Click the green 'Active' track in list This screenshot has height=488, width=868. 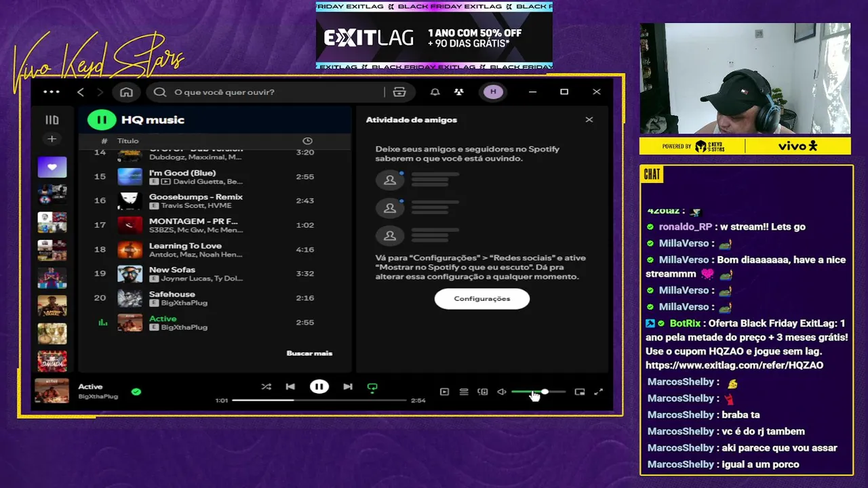click(x=163, y=319)
